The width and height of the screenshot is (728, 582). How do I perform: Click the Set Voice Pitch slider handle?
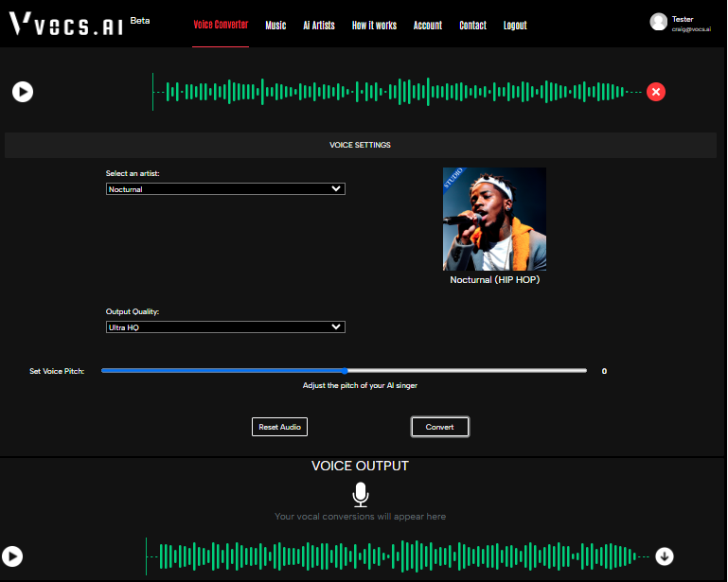(345, 371)
